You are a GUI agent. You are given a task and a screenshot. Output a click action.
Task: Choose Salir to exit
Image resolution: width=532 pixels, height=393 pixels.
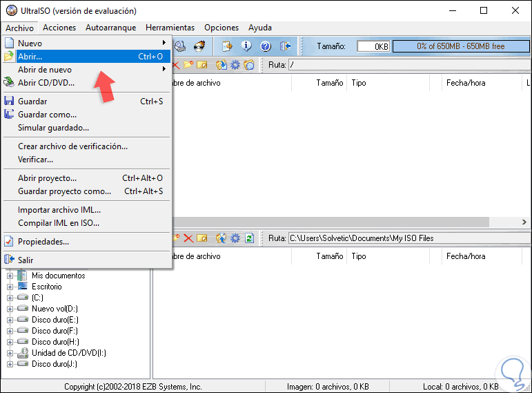click(x=86, y=260)
